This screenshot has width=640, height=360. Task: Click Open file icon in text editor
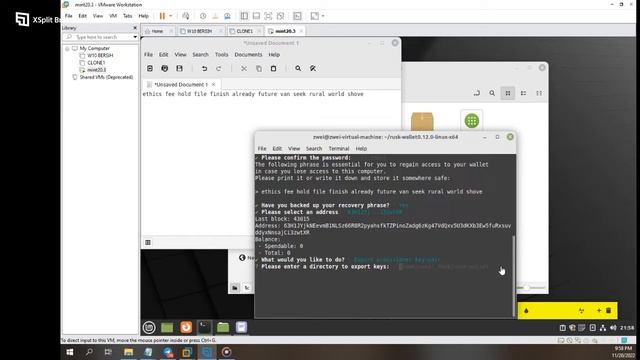[164, 68]
